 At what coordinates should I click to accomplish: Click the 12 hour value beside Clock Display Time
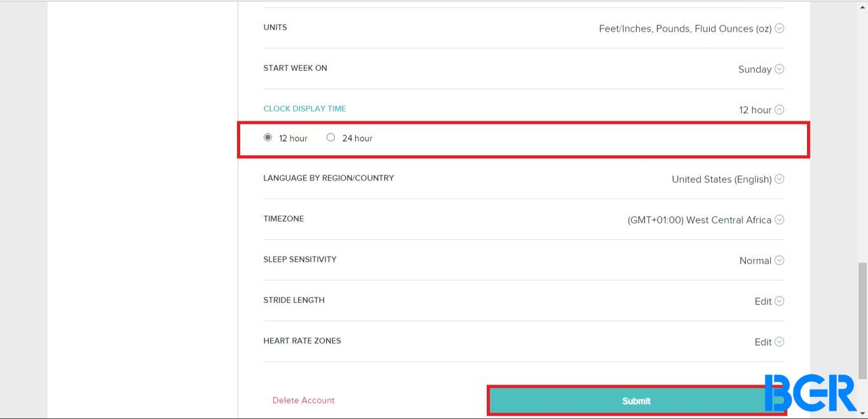click(755, 110)
